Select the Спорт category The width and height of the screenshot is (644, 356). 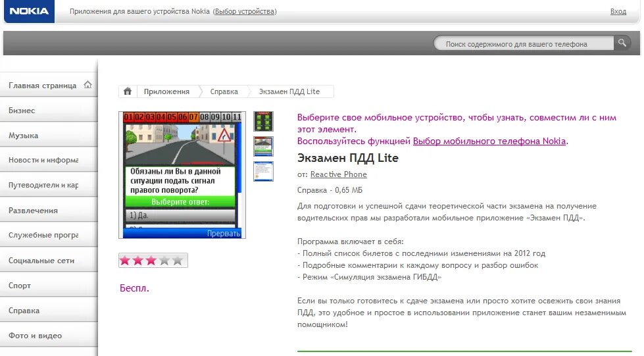[x=49, y=286]
